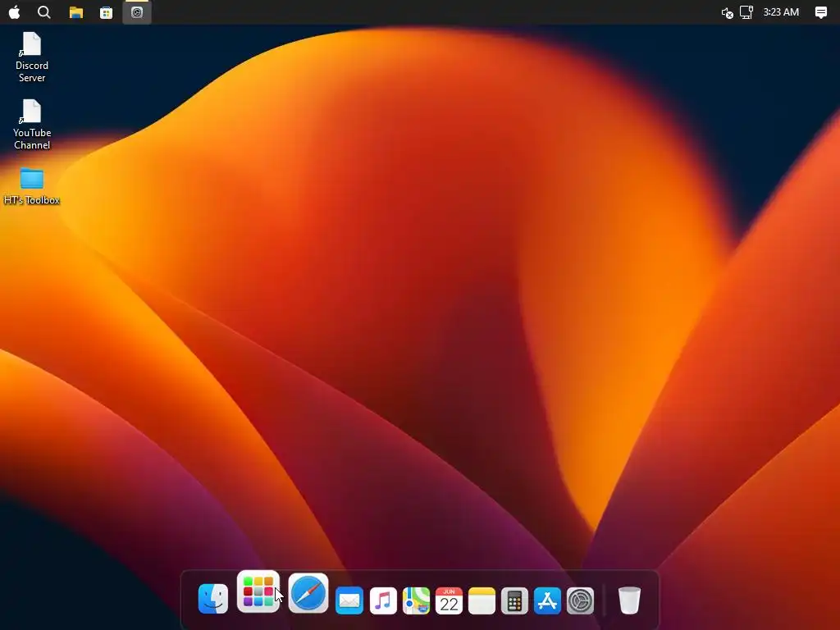Select the HT's Toolbox folder
The height and width of the screenshot is (630, 840).
point(32,186)
